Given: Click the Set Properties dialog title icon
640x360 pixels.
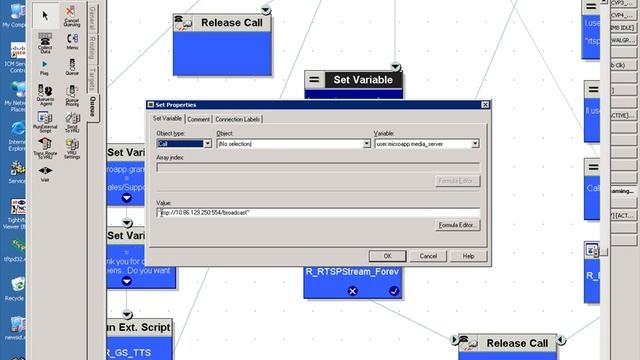Looking at the screenshot, I should click(151, 105).
